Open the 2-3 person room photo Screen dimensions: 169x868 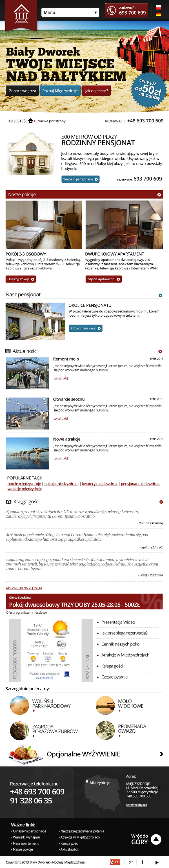point(44,225)
